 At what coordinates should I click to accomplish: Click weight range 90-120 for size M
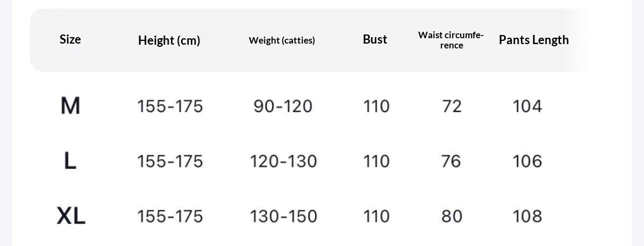(283, 106)
